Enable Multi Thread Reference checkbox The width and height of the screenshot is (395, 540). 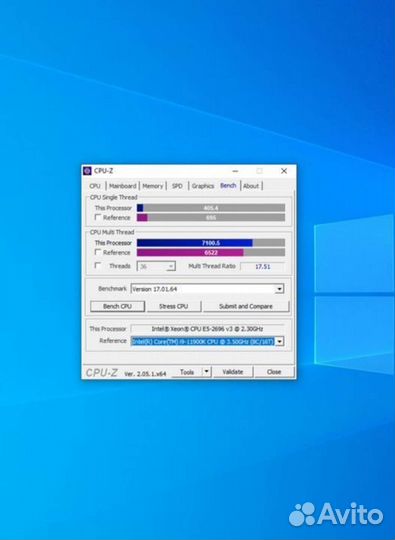98,252
